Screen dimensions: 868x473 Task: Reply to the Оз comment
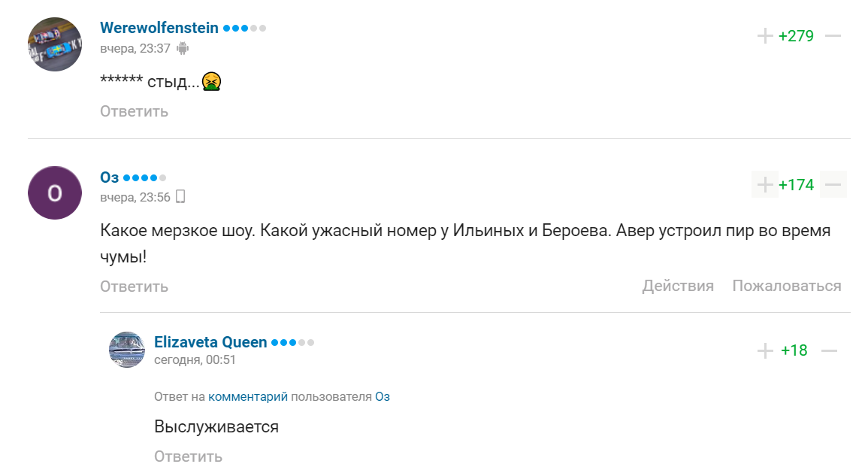click(134, 287)
